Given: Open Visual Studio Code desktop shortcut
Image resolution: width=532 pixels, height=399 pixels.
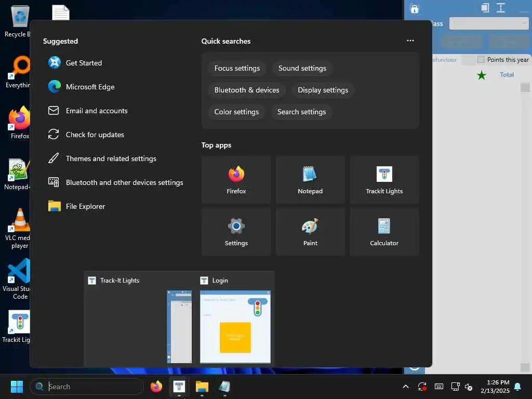Looking at the screenshot, I should [x=18, y=279].
